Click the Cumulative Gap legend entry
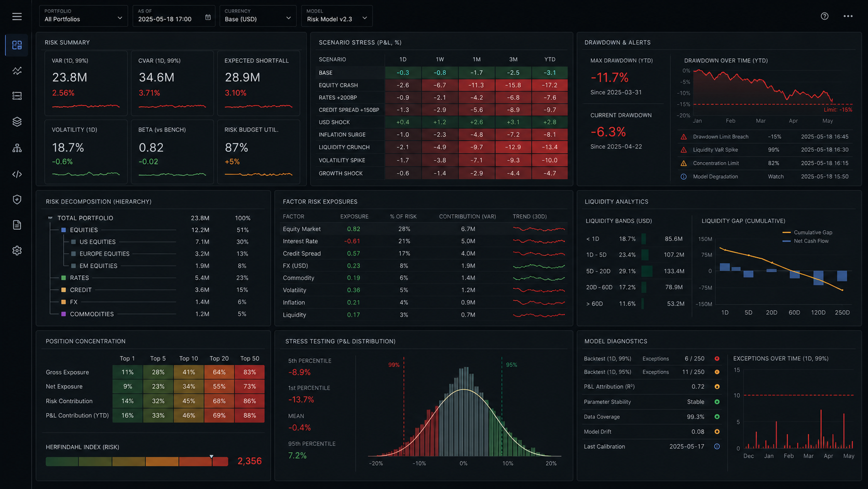The height and width of the screenshot is (489, 868). coord(807,232)
